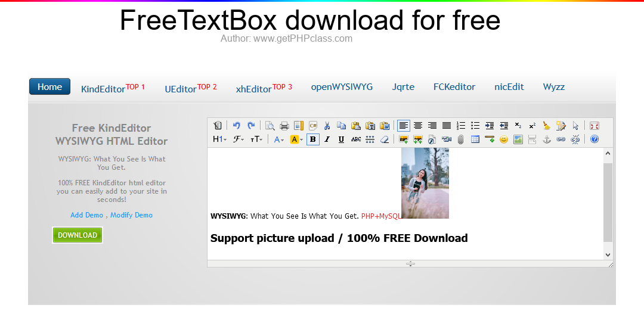The height and width of the screenshot is (314, 644).
Task: Insert an anchor with the anchor icon
Action: (547, 139)
